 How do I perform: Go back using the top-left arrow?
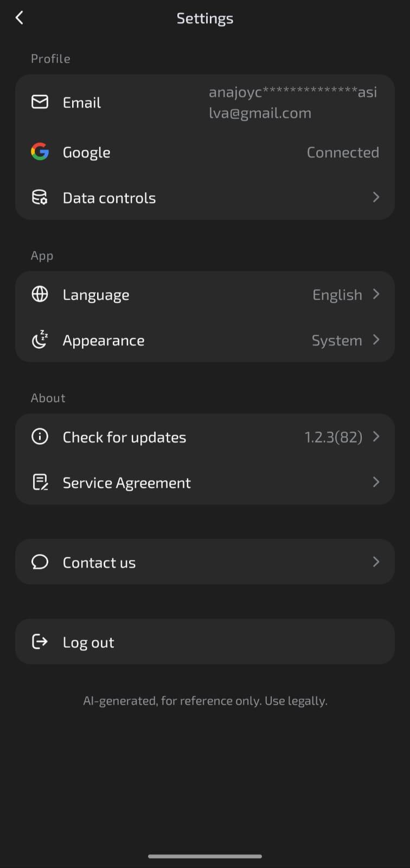20,18
